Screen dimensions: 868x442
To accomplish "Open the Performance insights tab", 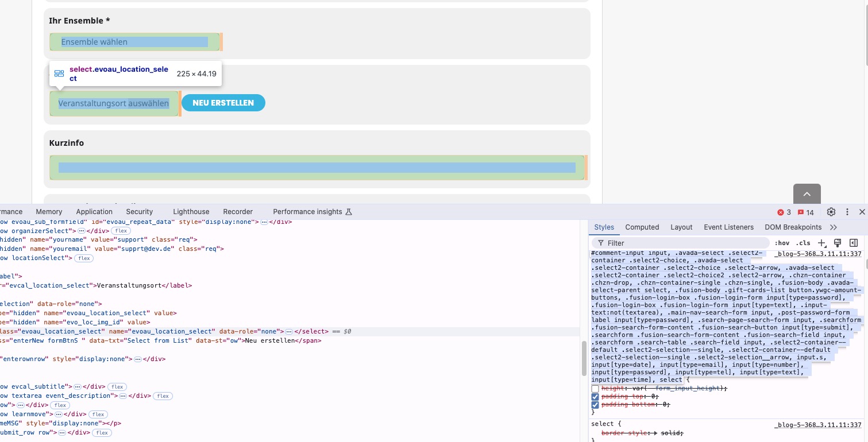I will coord(312,212).
